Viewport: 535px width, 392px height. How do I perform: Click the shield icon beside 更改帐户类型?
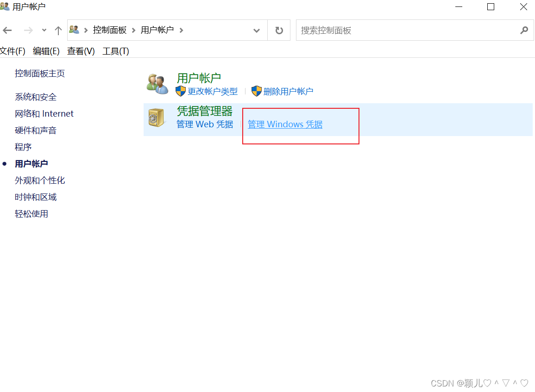[181, 91]
